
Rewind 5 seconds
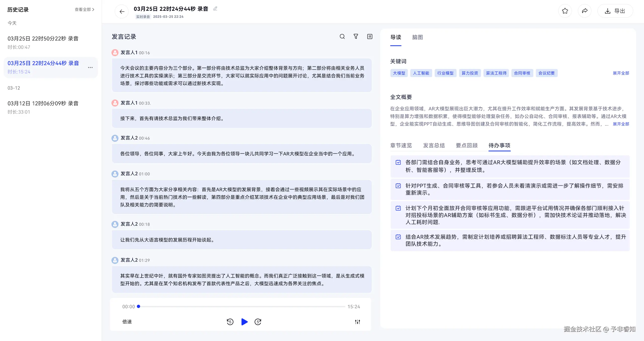coord(230,322)
